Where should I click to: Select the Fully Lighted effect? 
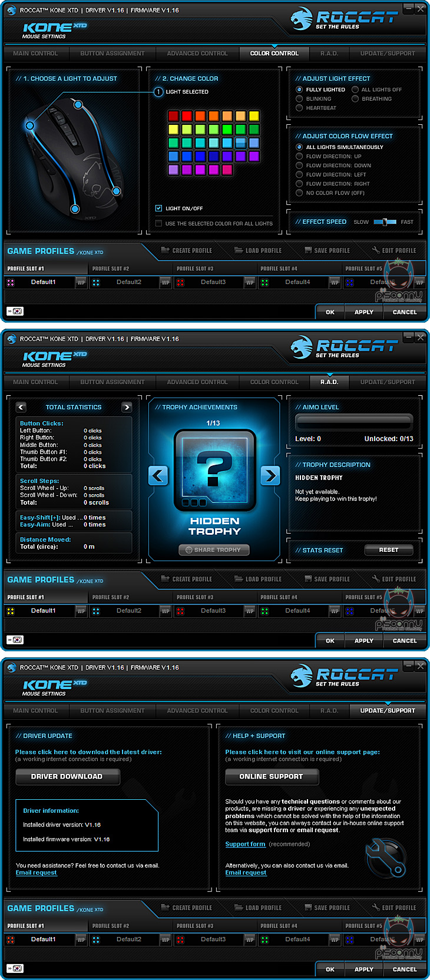coord(299,90)
